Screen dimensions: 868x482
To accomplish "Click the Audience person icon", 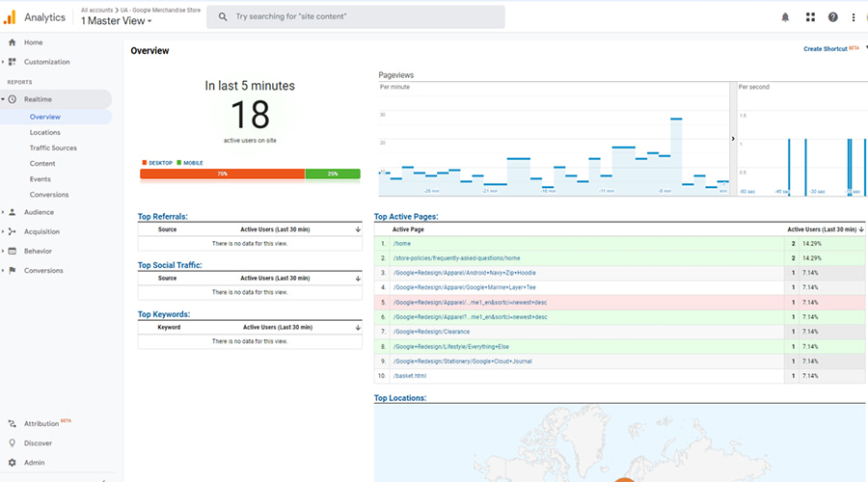I will 13,212.
